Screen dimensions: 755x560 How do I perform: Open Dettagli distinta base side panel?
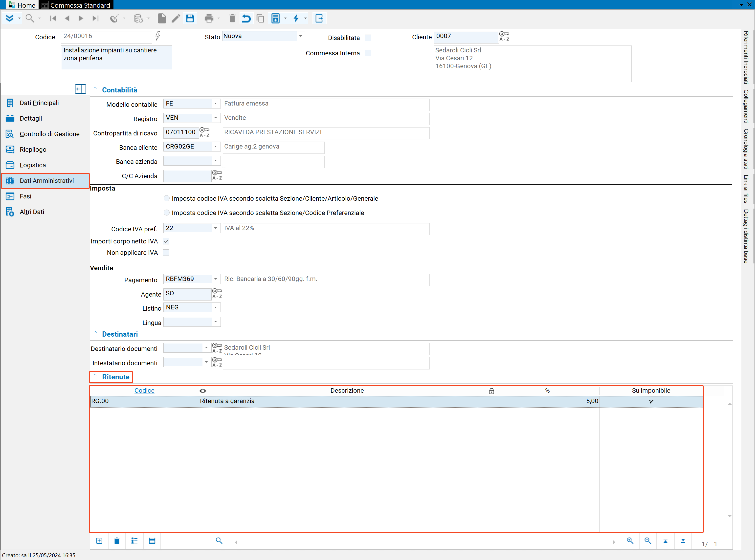pos(746,236)
